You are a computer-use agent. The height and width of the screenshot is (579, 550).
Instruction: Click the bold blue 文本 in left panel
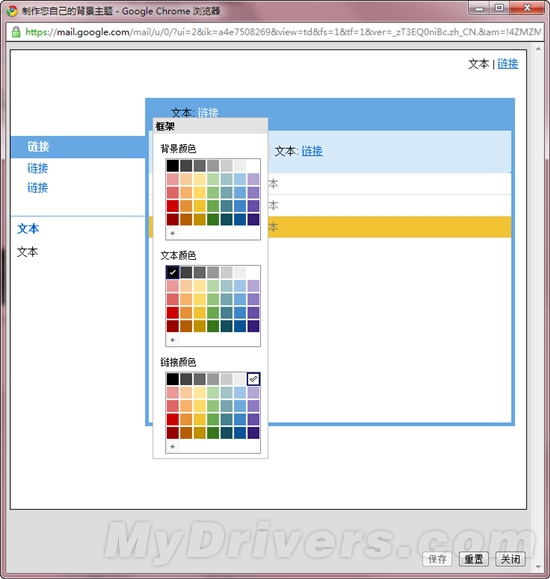click(28, 229)
